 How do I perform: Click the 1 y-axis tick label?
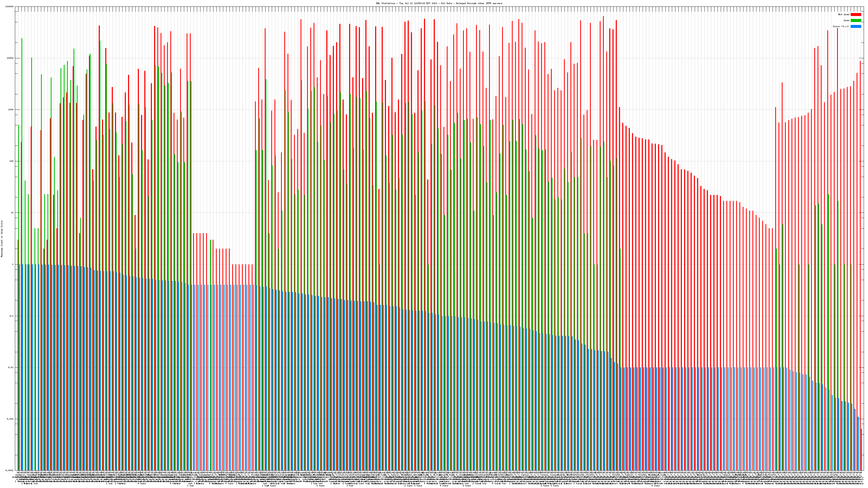[13, 264]
